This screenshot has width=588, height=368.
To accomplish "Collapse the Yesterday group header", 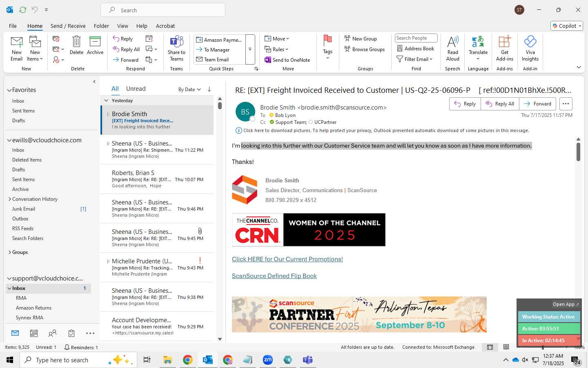I will [x=106, y=101].
